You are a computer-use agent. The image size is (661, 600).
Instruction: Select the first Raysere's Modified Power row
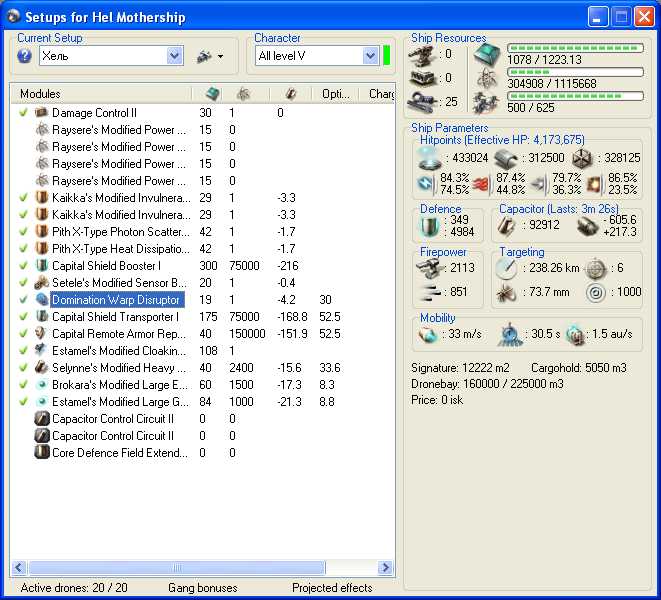pos(202,129)
